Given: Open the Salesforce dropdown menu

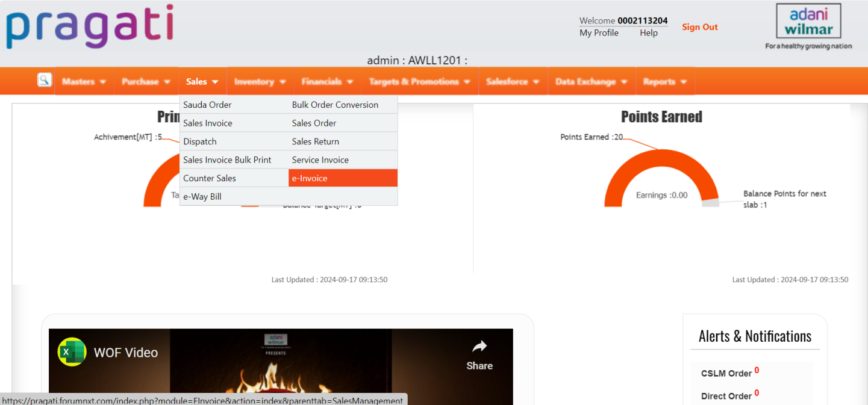Looking at the screenshot, I should click(x=513, y=81).
